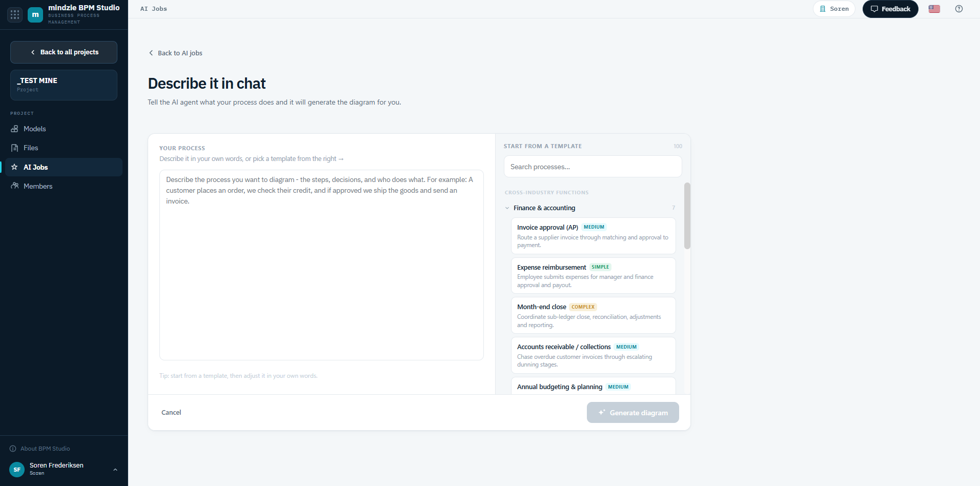980x486 pixels.
Task: Click the About BPM Studio info icon
Action: coord(13,449)
